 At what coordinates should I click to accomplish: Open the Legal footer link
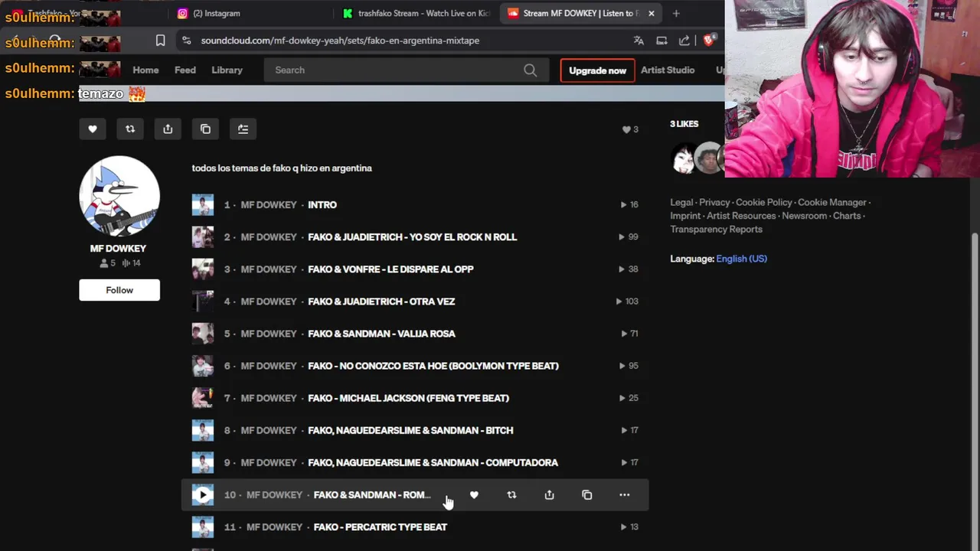click(681, 203)
